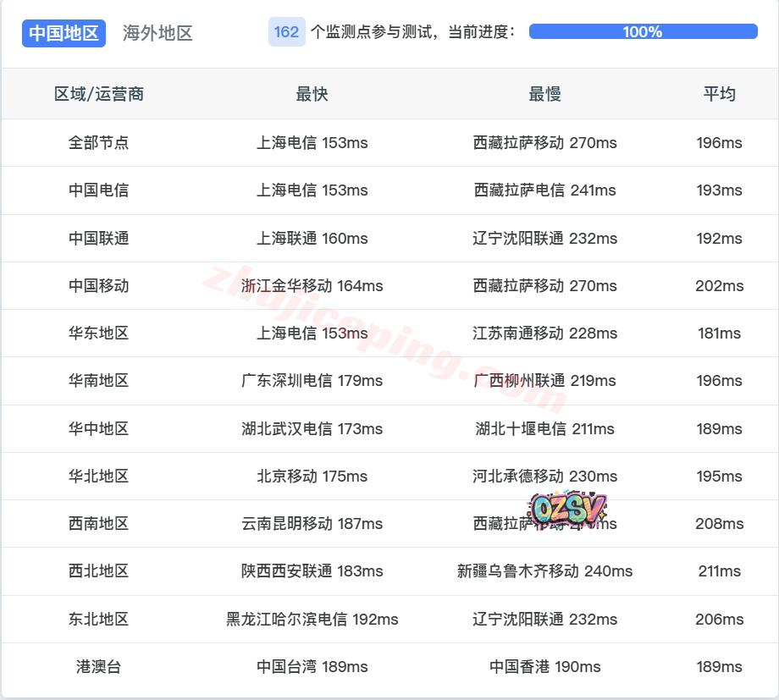Switch to the 海外地区 tab
The height and width of the screenshot is (700, 779).
[157, 33]
